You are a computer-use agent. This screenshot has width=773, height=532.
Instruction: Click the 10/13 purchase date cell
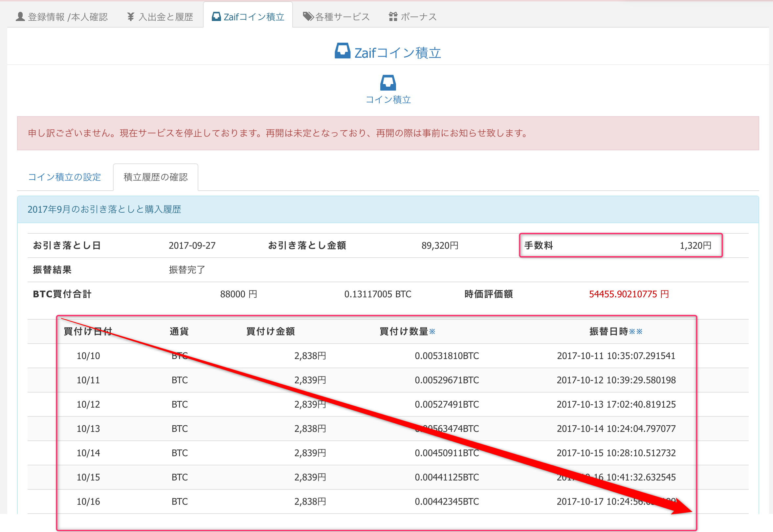tap(88, 429)
